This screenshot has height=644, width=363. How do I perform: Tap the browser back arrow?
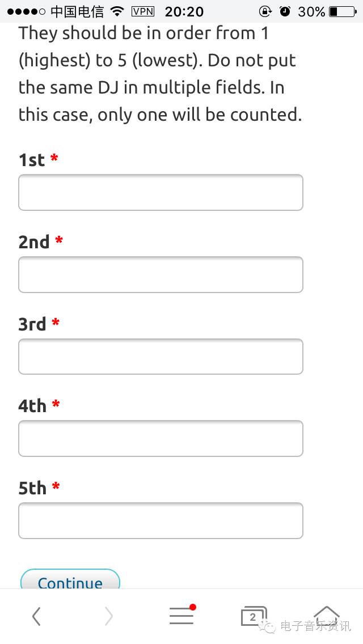pyautogui.click(x=36, y=616)
